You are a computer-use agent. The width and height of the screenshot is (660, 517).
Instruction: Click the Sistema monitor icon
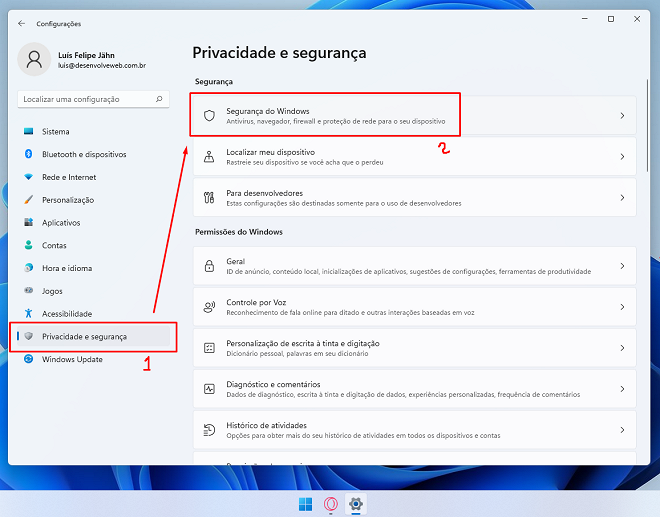pyautogui.click(x=29, y=131)
